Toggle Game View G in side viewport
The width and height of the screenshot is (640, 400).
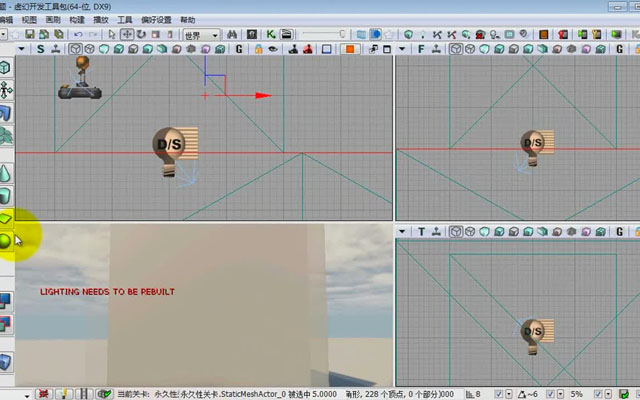pos(239,49)
